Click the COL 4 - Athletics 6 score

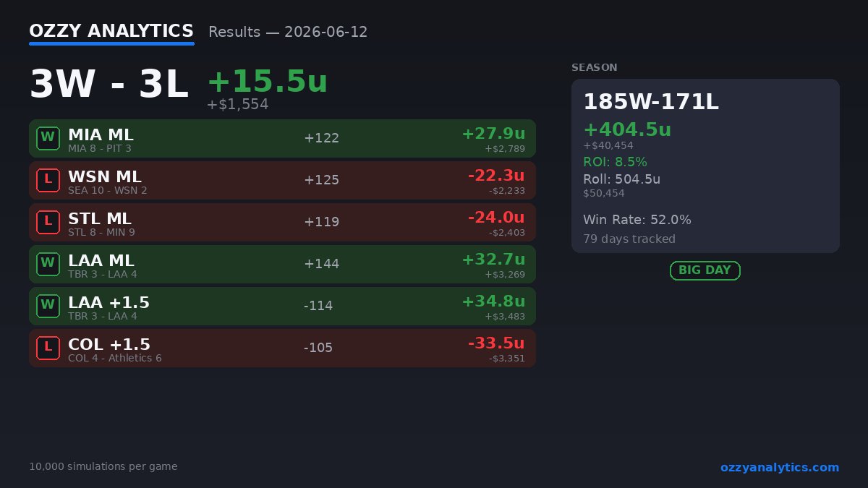115,359
